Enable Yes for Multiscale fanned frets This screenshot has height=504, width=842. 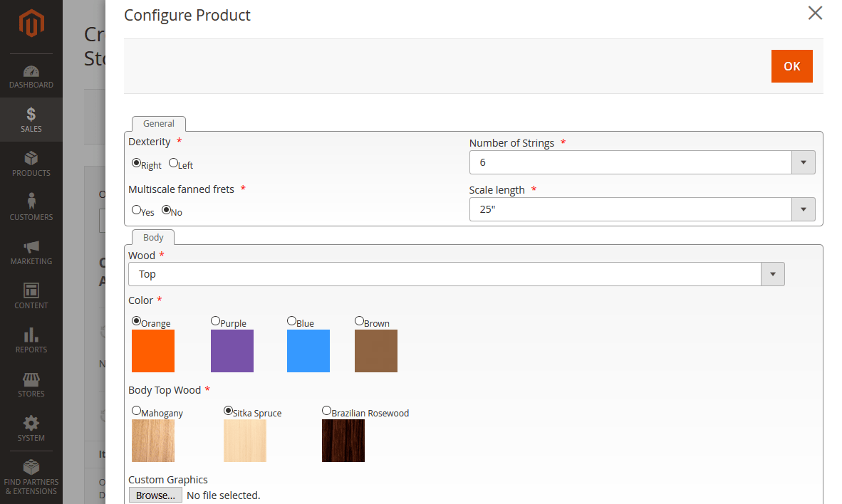point(135,211)
